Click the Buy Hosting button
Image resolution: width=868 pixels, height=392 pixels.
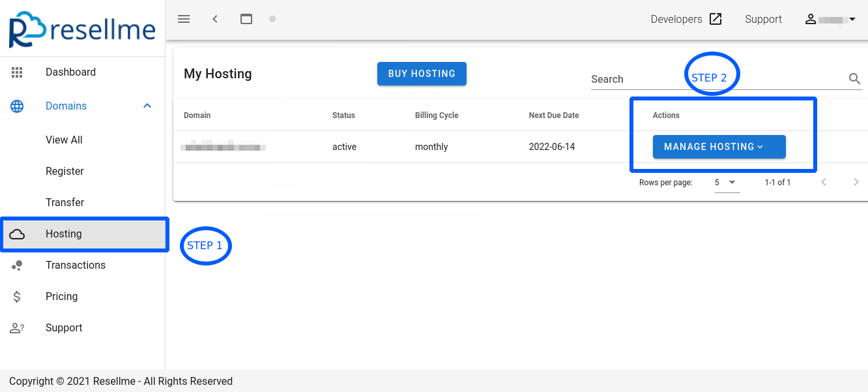pos(422,74)
